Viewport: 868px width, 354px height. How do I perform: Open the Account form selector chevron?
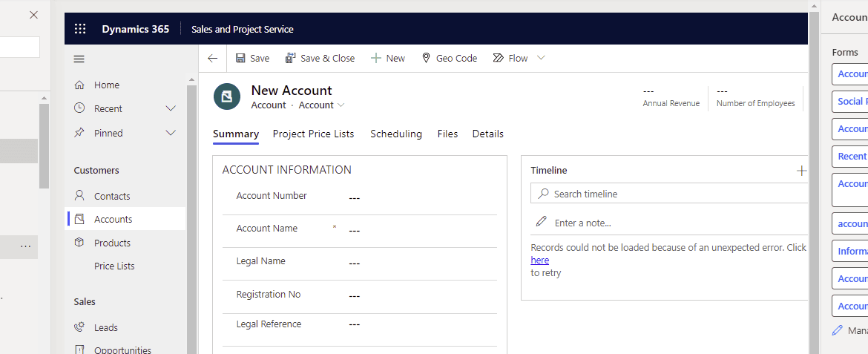341,105
